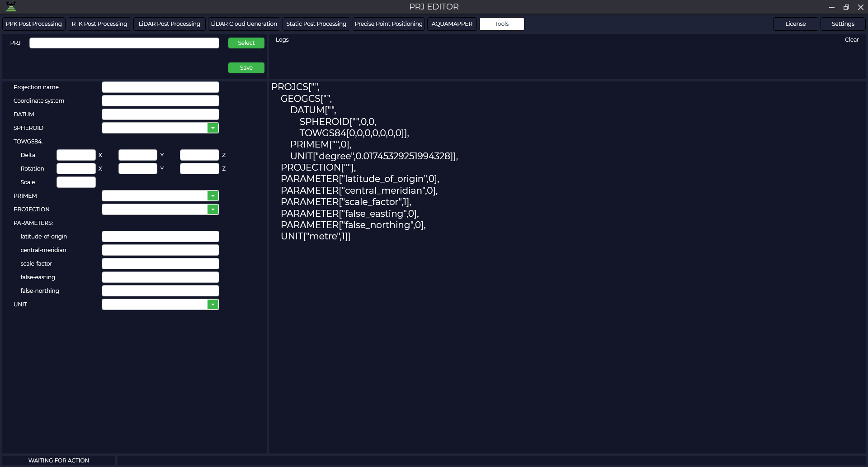Open LiDAR Cloud Generation tab
Screen dimensions: 868x467
[244, 24]
